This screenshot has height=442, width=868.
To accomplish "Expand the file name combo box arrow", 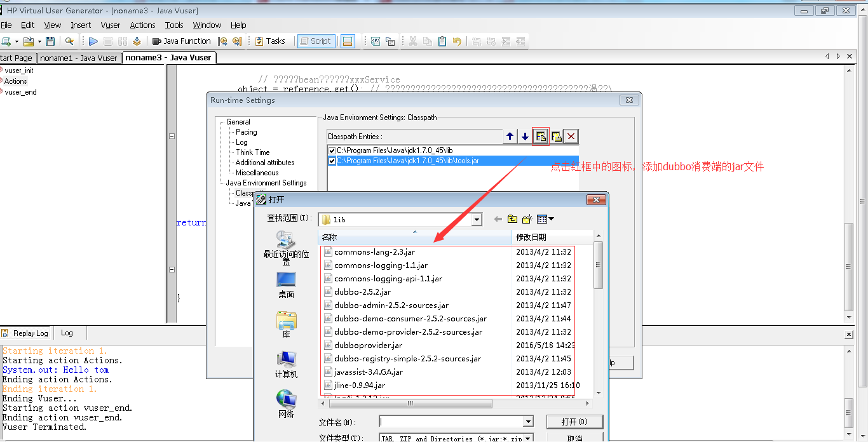I will [x=528, y=422].
